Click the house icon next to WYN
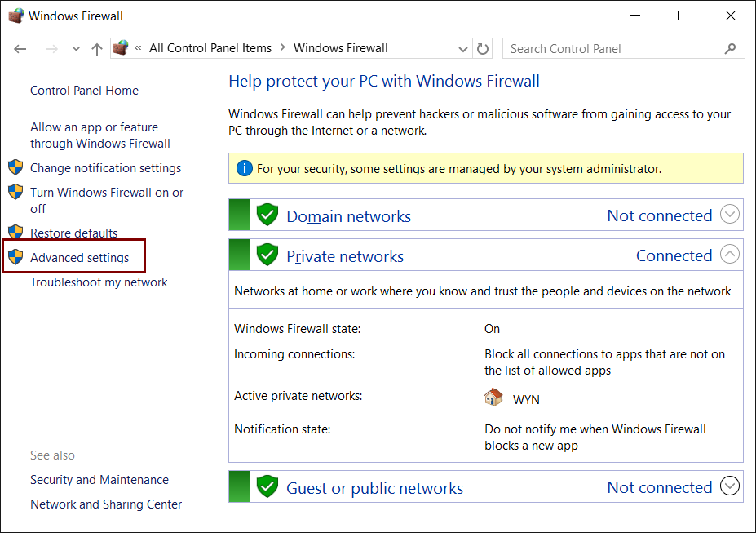This screenshot has width=756, height=533. (x=493, y=397)
